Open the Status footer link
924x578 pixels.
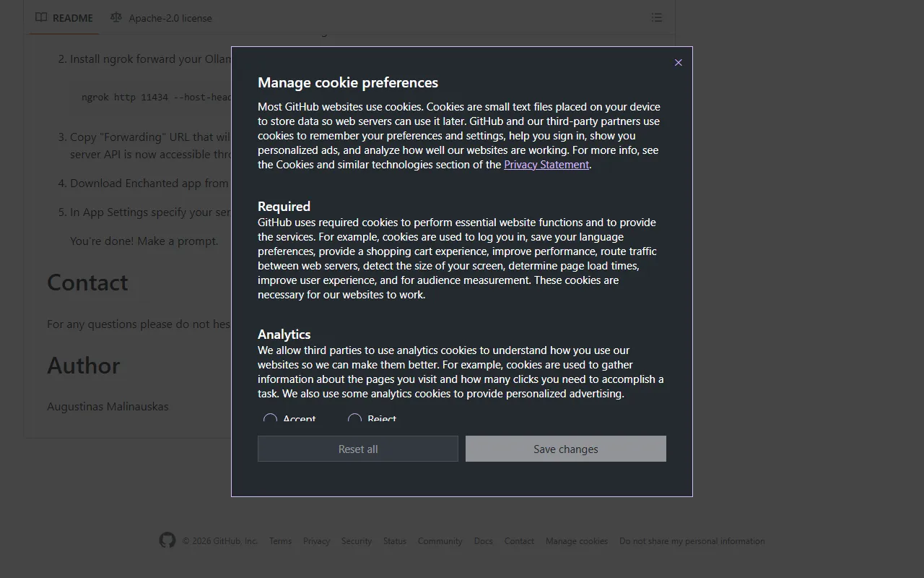coord(395,541)
